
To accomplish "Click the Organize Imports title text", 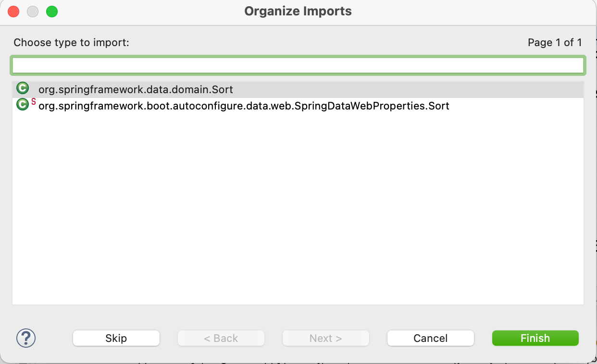I will point(298,12).
